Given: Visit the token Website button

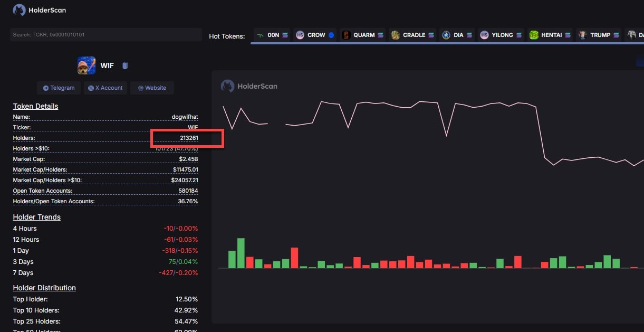Looking at the screenshot, I should (152, 88).
